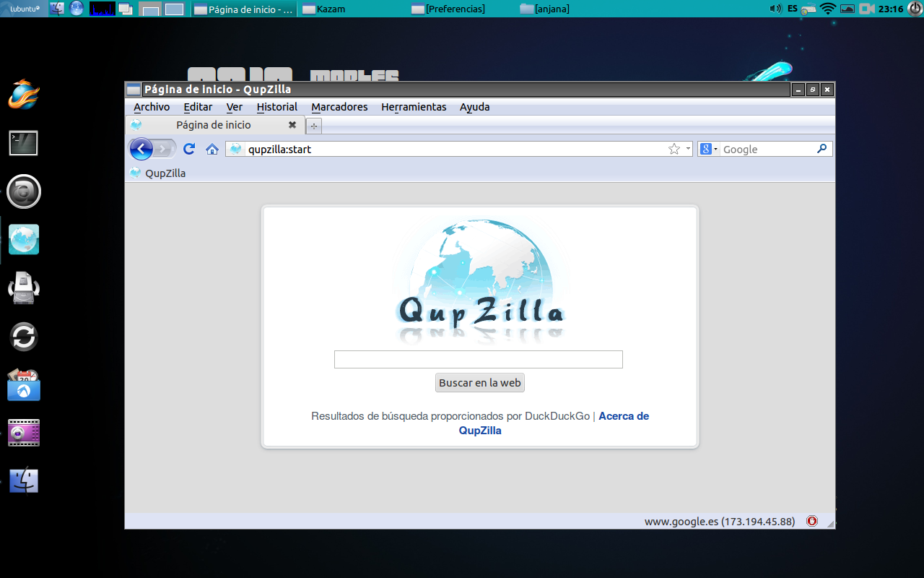The width and height of the screenshot is (924, 578).
Task: Launch the Firefox-style flame globe dock icon
Action: tap(24, 94)
